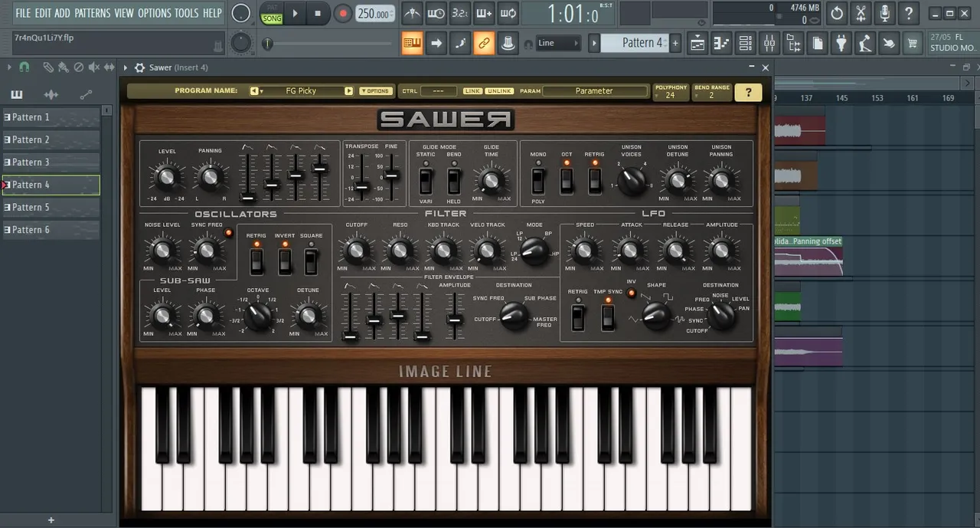Screen dimensions: 980x528
Task: Toggle the LFO TMP SYNC switch
Action: (x=608, y=316)
